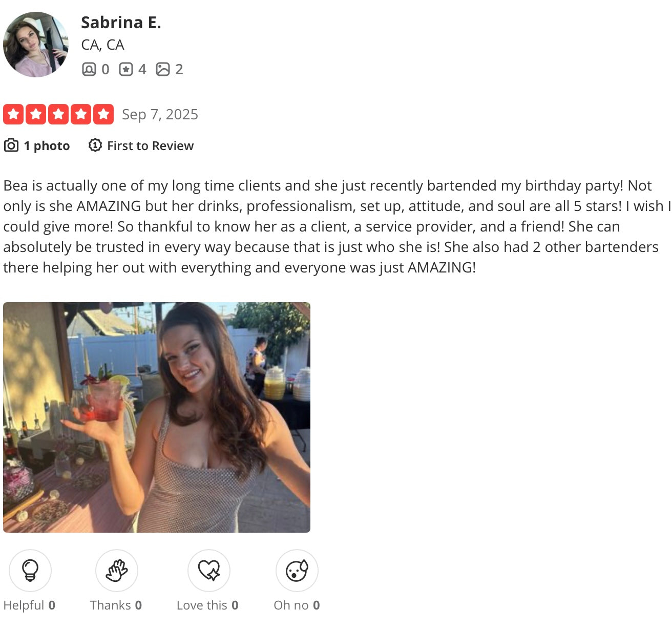Viewport: 672px width, 630px height.
Task: Click the Thanks 0 label
Action: coord(116,605)
